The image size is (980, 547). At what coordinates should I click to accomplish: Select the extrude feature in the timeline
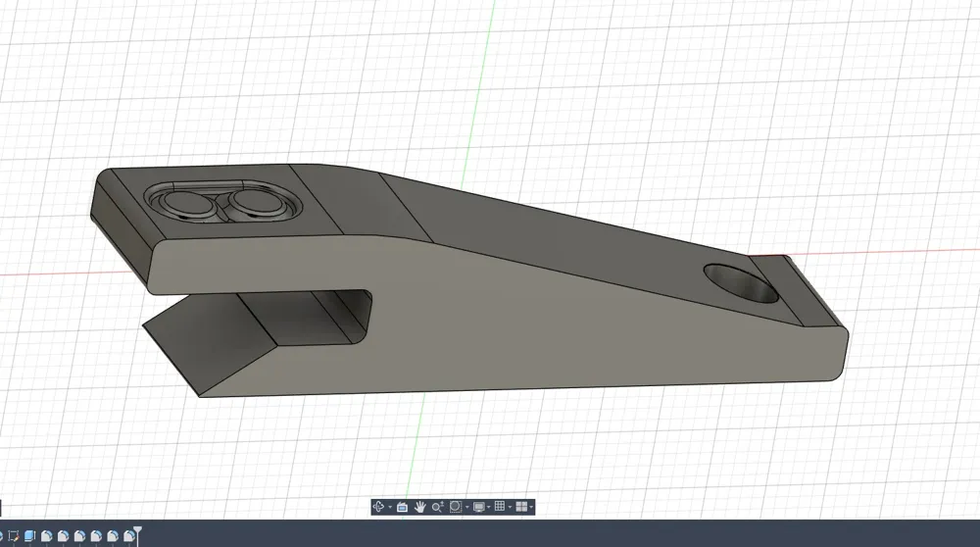[x=29, y=536]
